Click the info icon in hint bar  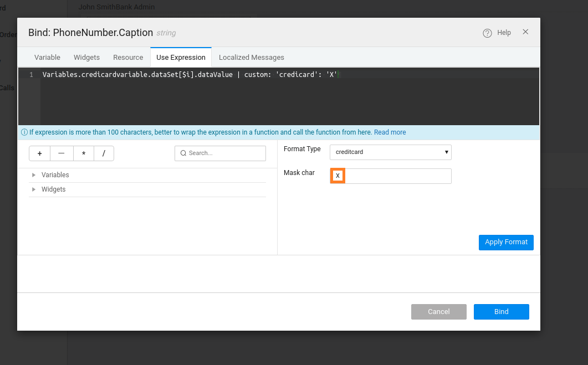click(x=24, y=132)
